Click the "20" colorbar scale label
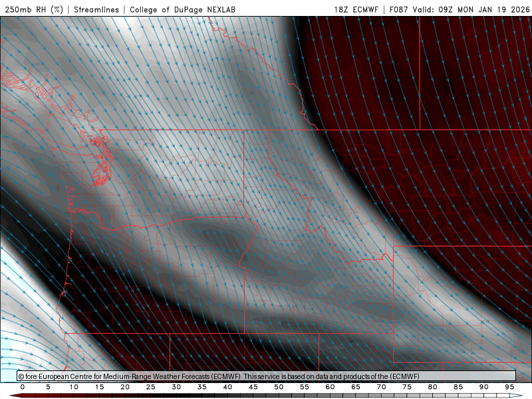Viewport: 532px width, 399px height. click(x=125, y=387)
